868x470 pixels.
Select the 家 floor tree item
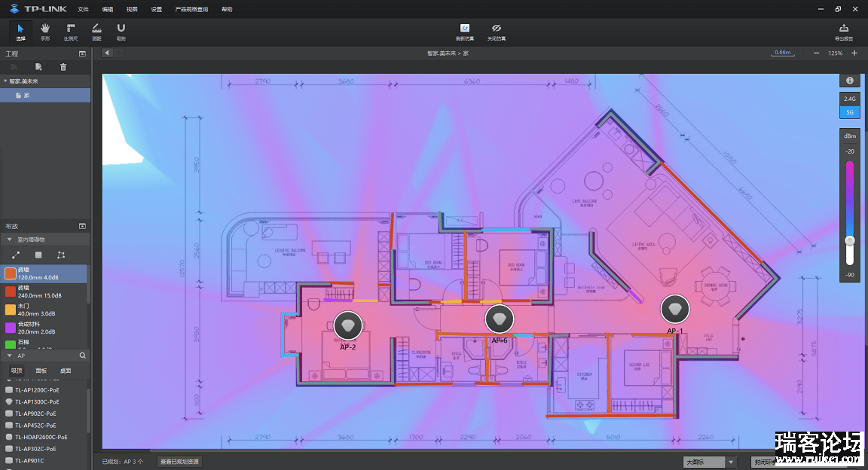pos(45,95)
